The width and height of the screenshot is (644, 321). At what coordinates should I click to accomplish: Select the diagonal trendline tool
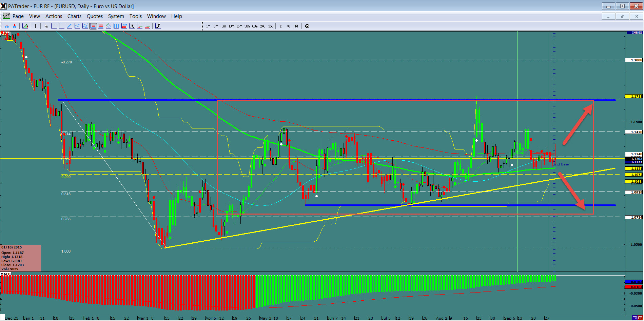(69, 26)
